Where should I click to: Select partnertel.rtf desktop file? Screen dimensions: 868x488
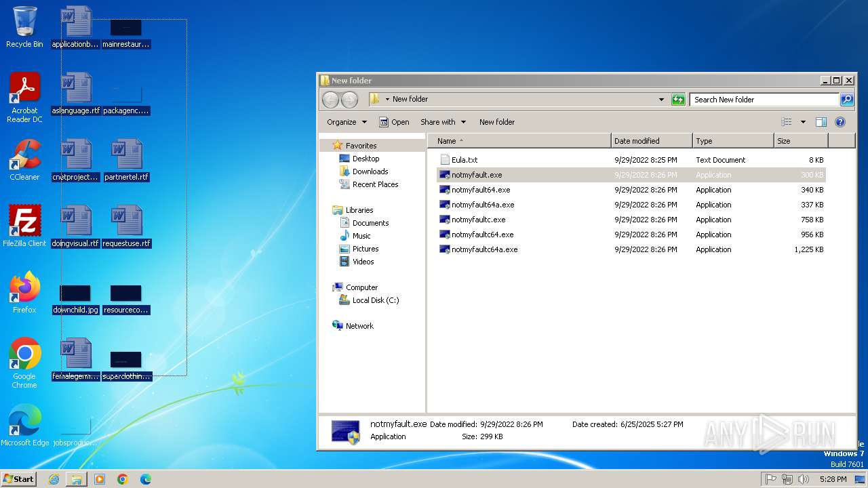click(x=127, y=160)
